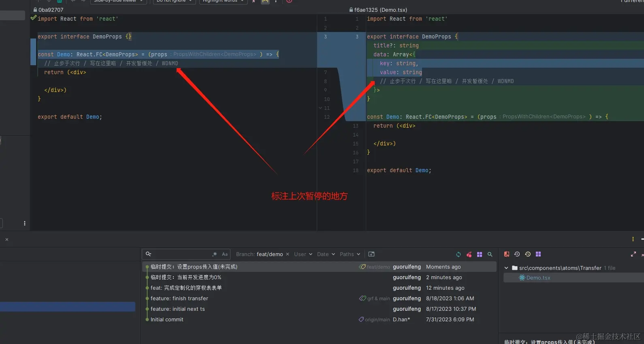The width and height of the screenshot is (644, 344).
Task: Toggle match case (Aa) in log filter
Action: click(225, 254)
